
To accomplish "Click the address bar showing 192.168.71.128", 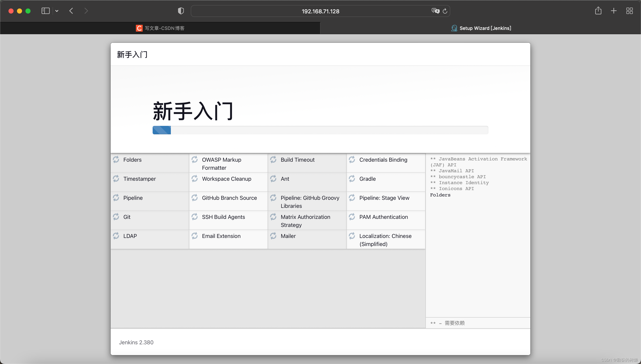I will click(x=320, y=11).
